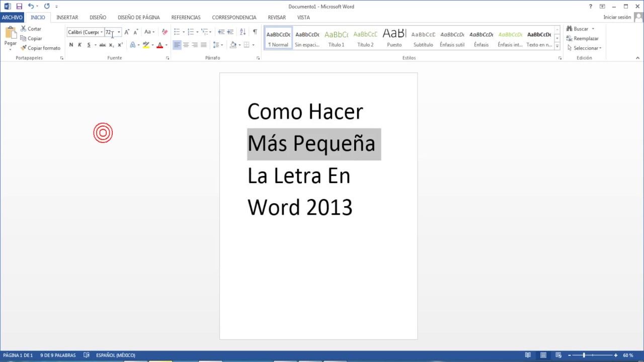Clear all formatting with the eraser icon
644x362 pixels.
pyautogui.click(x=165, y=32)
